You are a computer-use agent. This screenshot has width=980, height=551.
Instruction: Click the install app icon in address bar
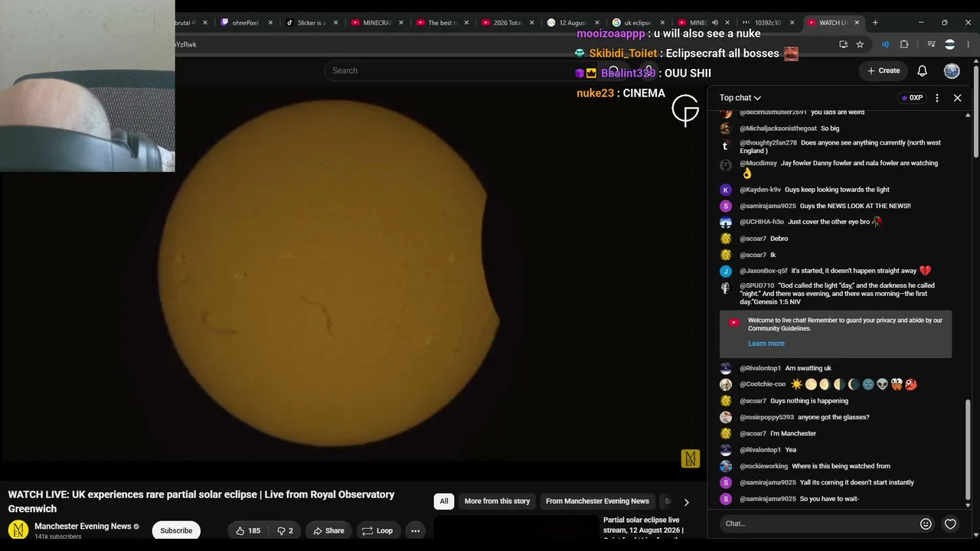[x=843, y=44]
